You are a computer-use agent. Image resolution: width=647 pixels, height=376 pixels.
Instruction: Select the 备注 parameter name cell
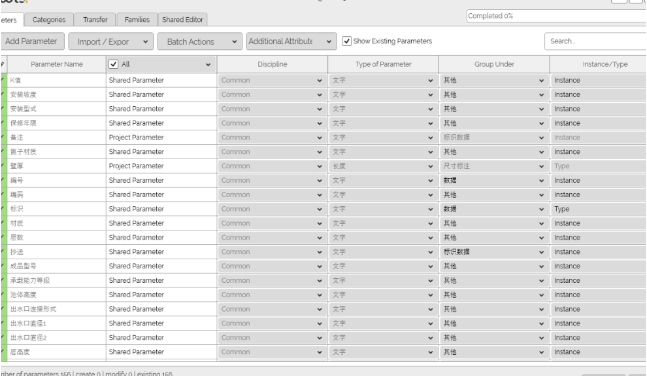[57, 137]
